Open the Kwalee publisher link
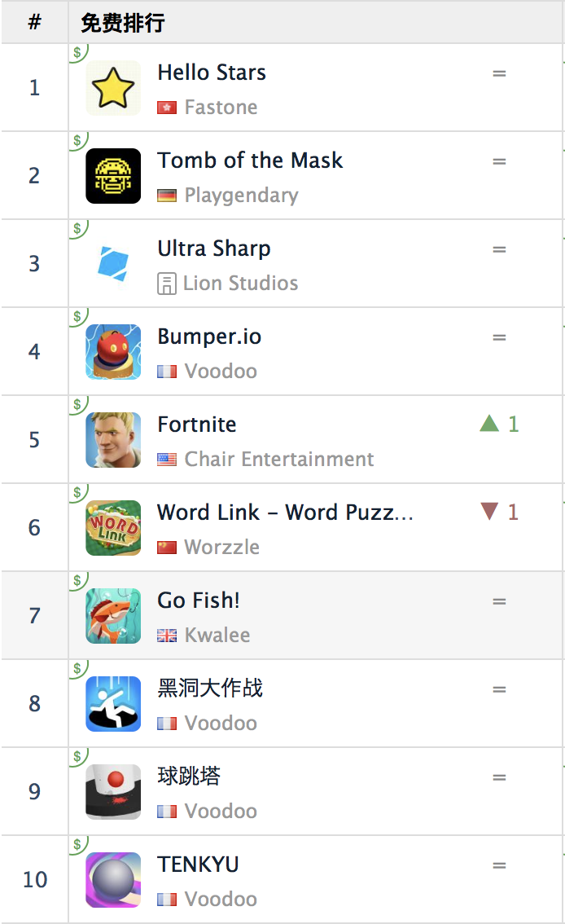The height and width of the screenshot is (924, 565). 217,635
